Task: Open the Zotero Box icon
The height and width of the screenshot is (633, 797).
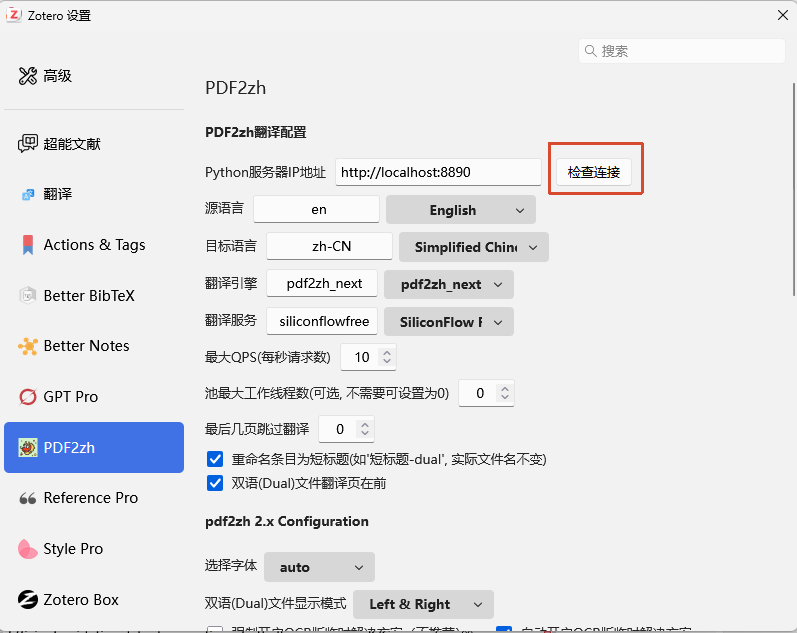Action: tap(28, 600)
